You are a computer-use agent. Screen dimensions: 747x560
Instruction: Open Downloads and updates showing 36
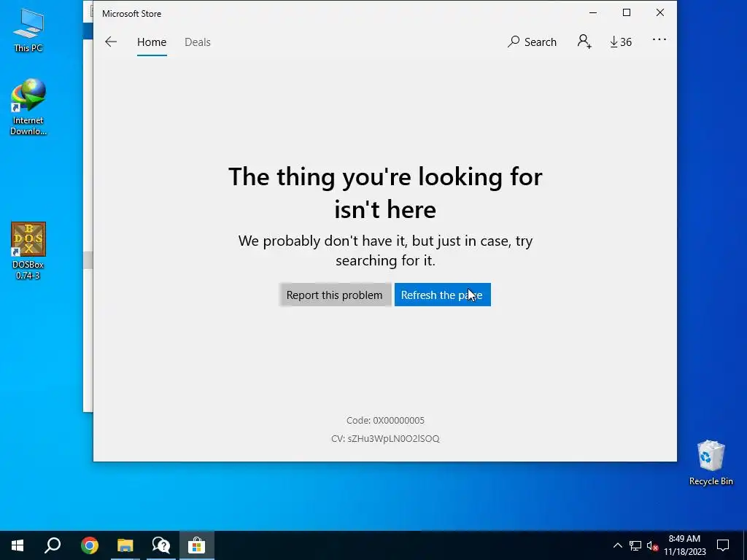click(x=620, y=42)
